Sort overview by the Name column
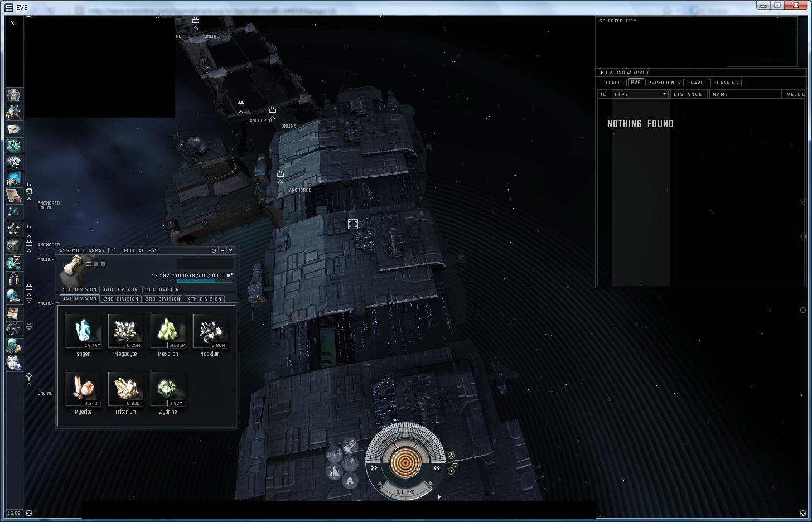Viewport: 812px width, 522px height. (x=746, y=94)
